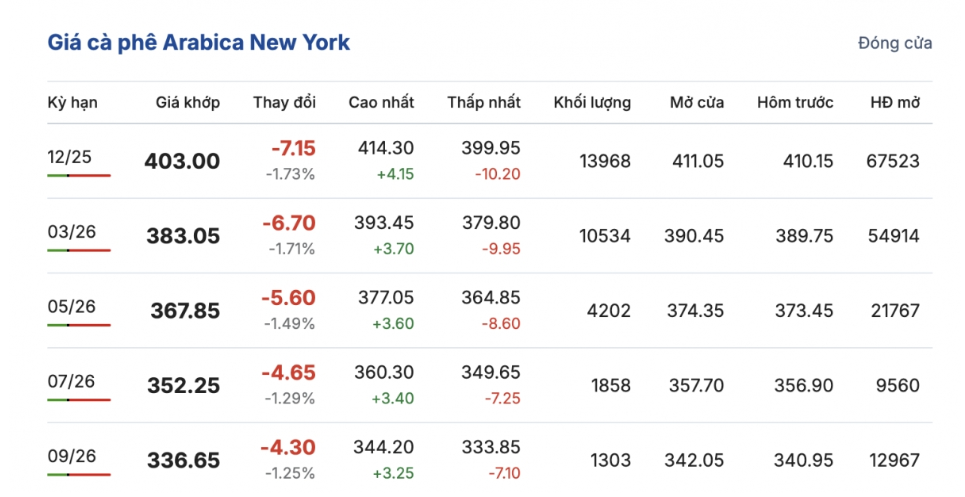Click the -4.30 change value for 09/26
Viewport: 965px width, 497px height.
288,449
